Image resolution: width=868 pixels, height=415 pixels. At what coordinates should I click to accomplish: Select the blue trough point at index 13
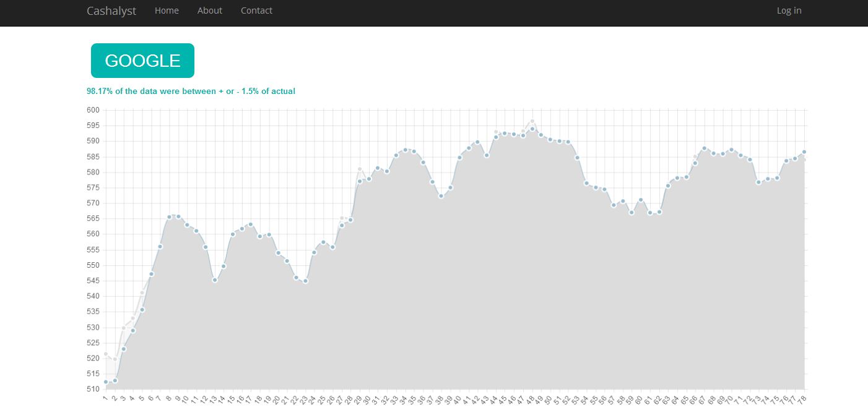(x=215, y=280)
